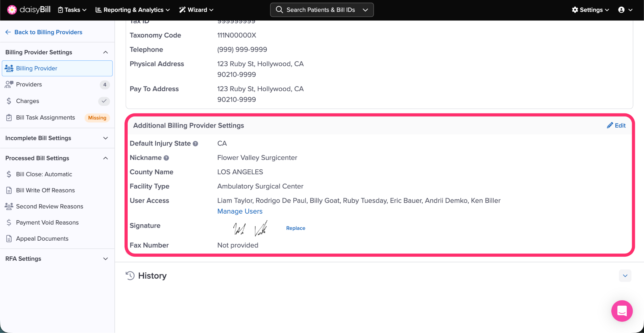
Task: Click the History clock icon
Action: point(130,276)
